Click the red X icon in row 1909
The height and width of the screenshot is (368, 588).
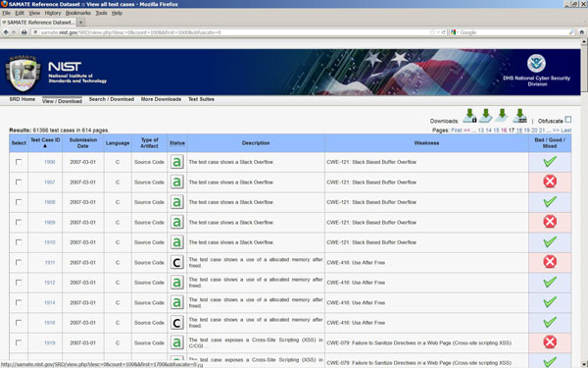550,222
